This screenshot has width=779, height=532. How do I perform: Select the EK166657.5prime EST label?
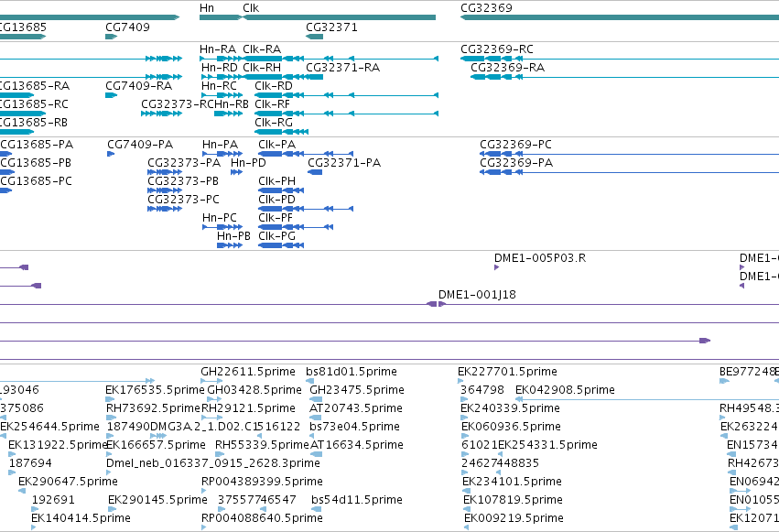coord(156,446)
